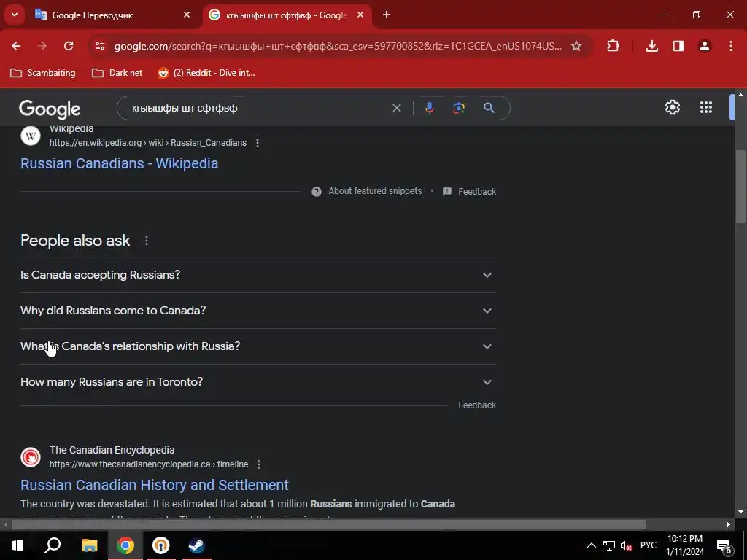This screenshot has height=560, width=747.
Task: Open File Explorer from the taskbar
Action: tap(89, 545)
